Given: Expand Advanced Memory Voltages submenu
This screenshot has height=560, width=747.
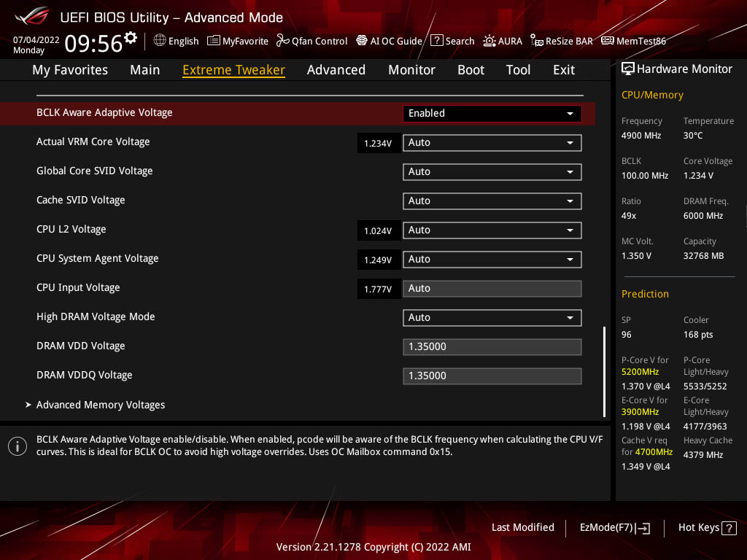Looking at the screenshot, I should click(x=101, y=405).
